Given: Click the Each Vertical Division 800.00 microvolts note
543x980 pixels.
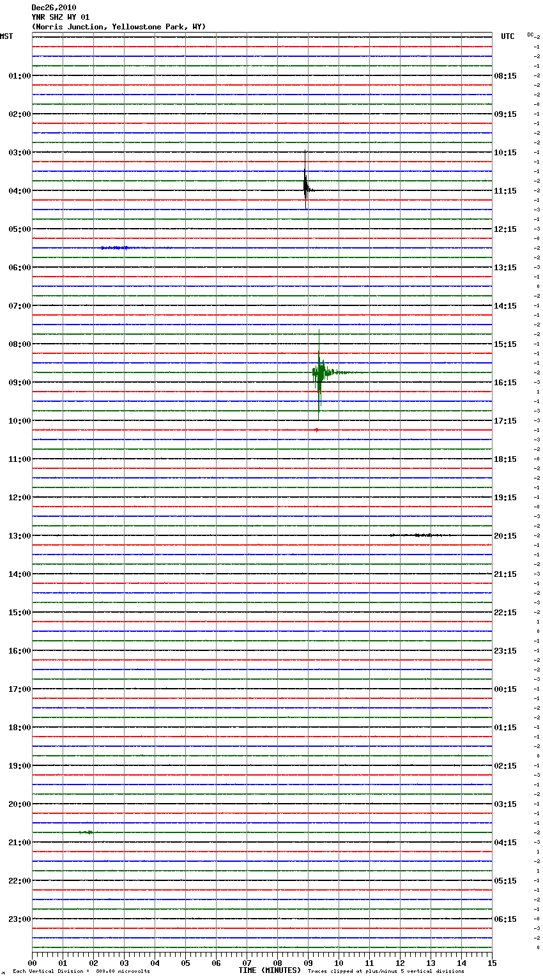Looking at the screenshot, I should (81, 972).
